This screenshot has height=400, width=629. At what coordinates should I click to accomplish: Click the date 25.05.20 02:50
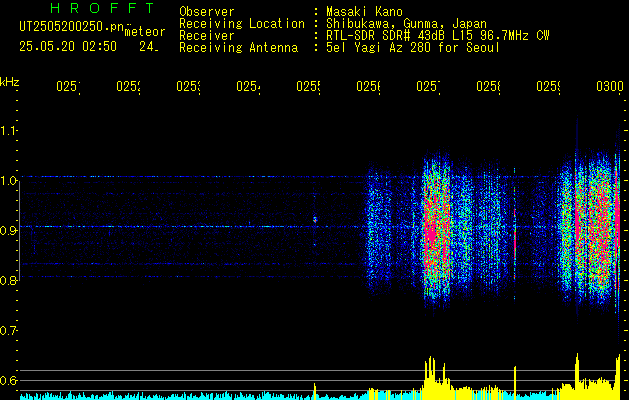(68, 47)
